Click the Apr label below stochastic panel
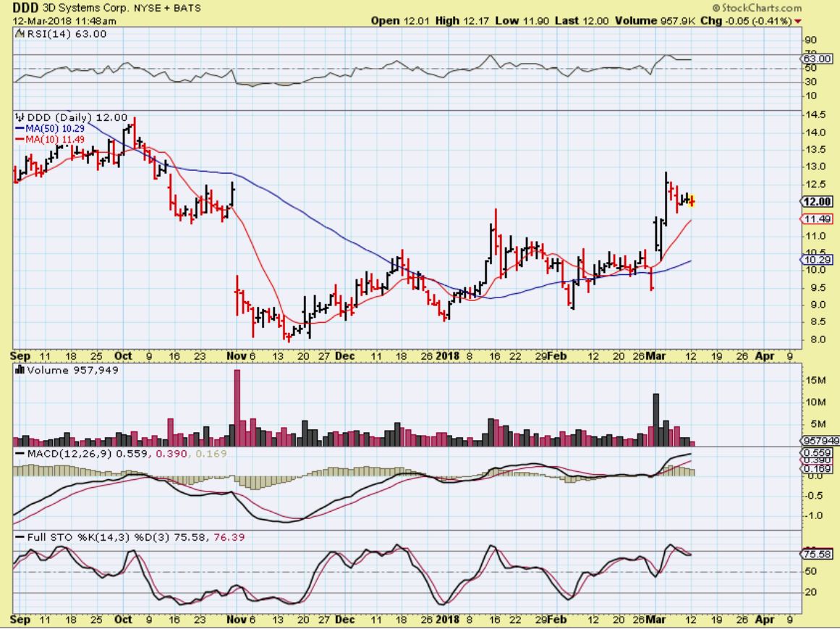Image resolution: width=840 pixels, height=629 pixels. click(765, 619)
